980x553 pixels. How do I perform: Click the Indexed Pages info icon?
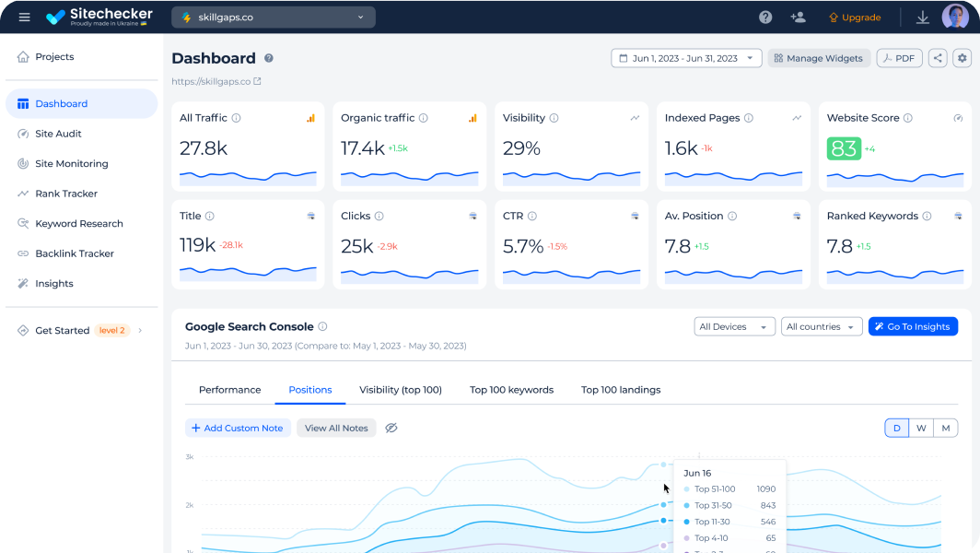pos(749,118)
